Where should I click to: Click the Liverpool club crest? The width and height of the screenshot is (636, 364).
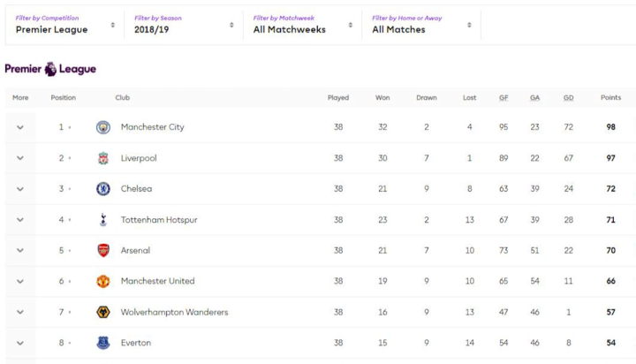(103, 158)
